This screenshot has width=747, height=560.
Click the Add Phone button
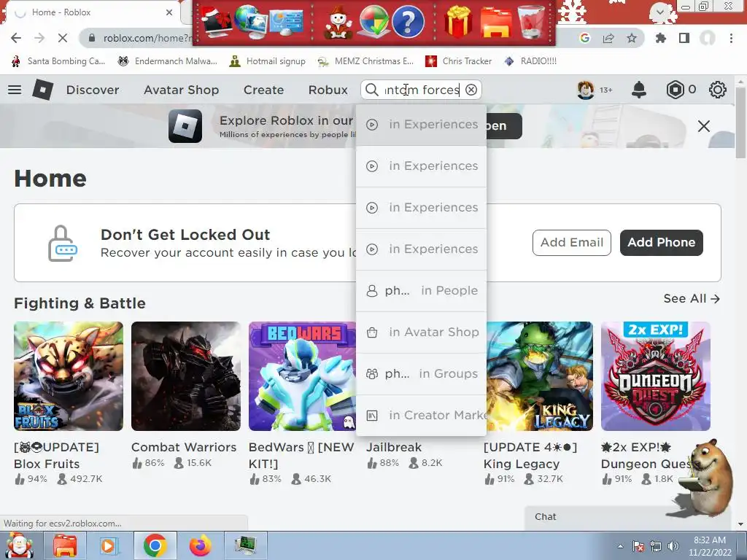tap(661, 242)
